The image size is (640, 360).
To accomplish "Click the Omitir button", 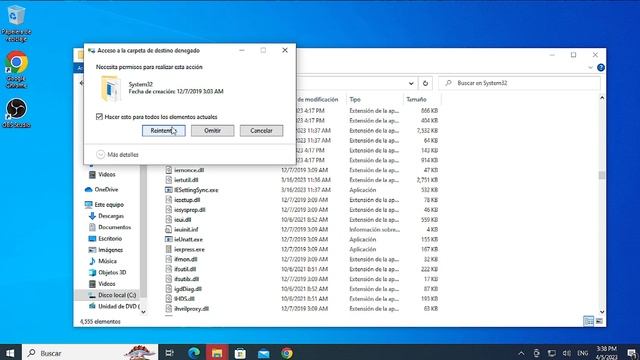I will tap(212, 131).
